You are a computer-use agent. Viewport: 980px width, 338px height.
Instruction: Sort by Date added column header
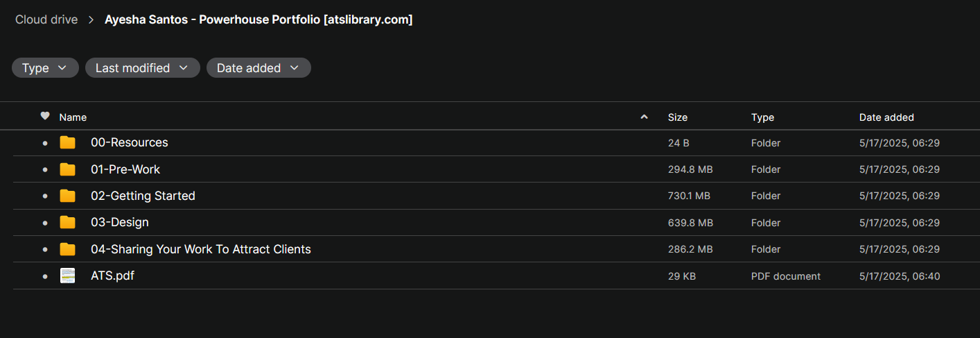[x=886, y=117]
